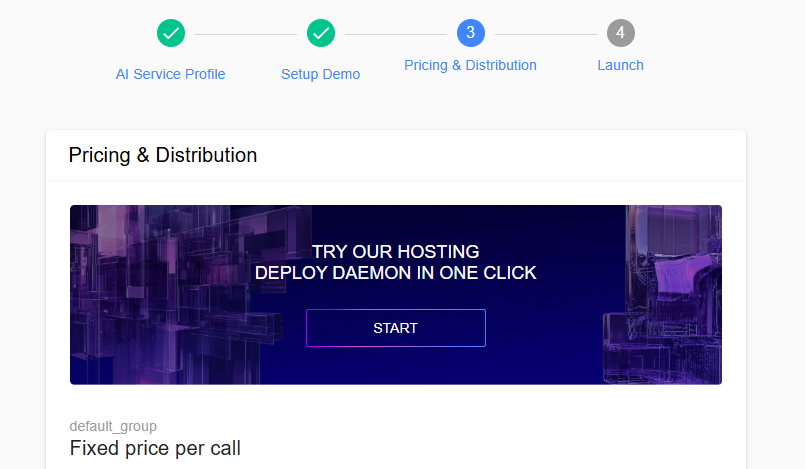Click the DEPLOY DAEMON IN ONE CLICK text

click(395, 273)
